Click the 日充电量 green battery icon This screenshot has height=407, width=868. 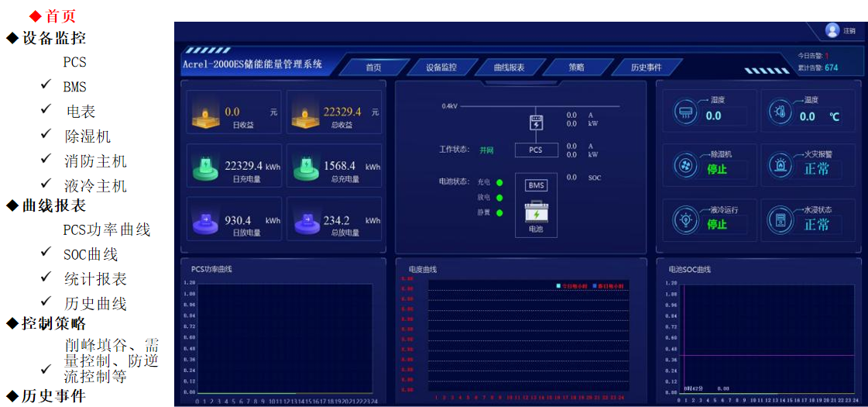[x=205, y=168]
